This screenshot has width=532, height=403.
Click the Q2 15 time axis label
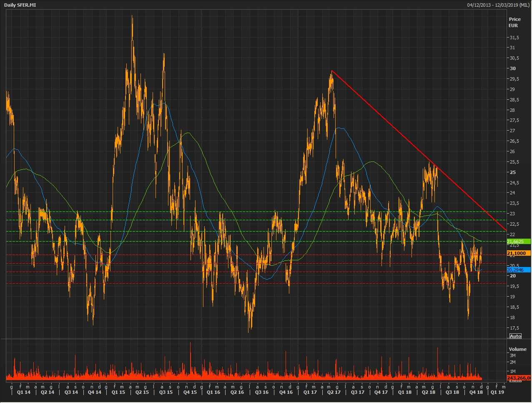click(x=142, y=392)
